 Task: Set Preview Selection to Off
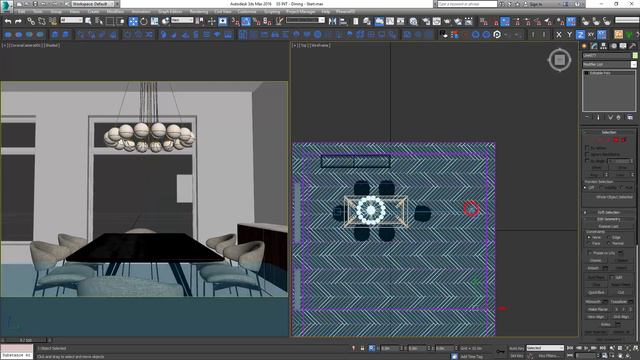point(586,188)
